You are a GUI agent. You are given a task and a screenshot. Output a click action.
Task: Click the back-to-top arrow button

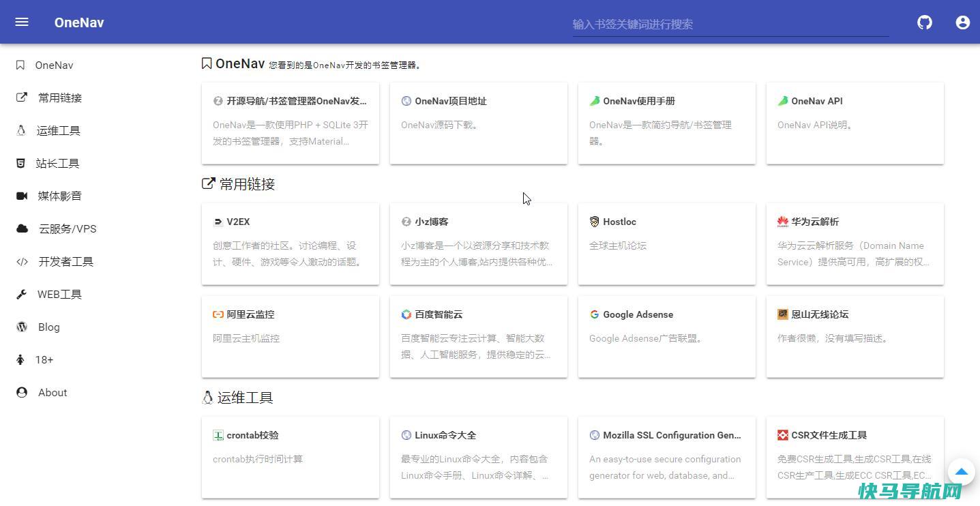(962, 471)
